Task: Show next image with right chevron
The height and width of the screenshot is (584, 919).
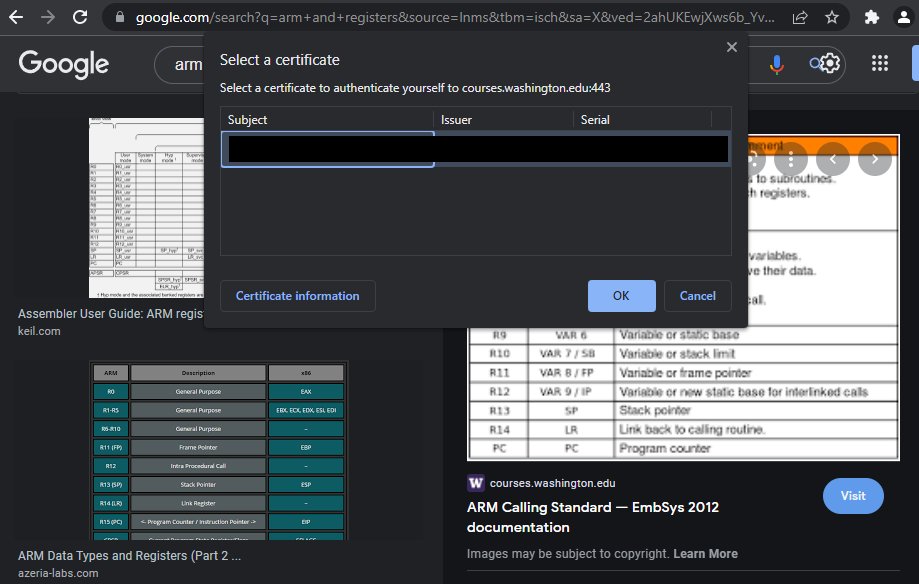Action: (875, 159)
